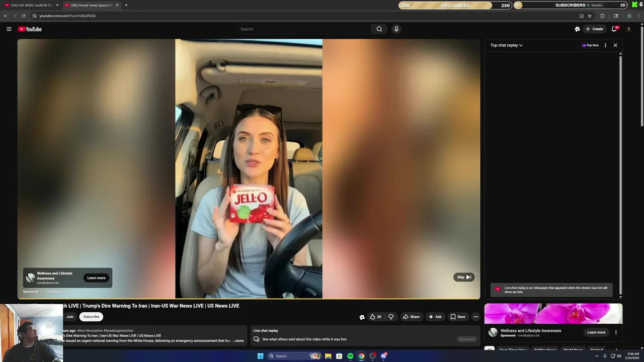This screenshot has width=644, height=362.
Task: Close the live chat replay panel
Action: (615, 45)
